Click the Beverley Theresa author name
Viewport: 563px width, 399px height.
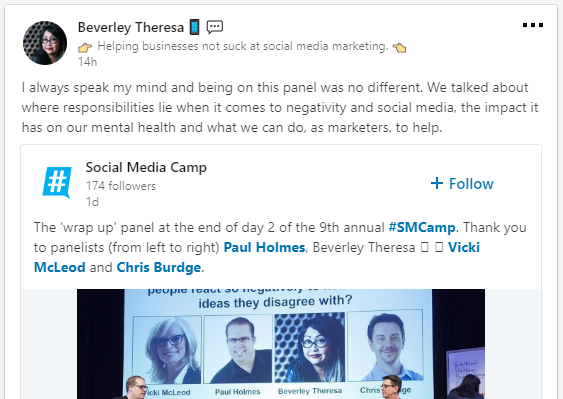[x=131, y=27]
